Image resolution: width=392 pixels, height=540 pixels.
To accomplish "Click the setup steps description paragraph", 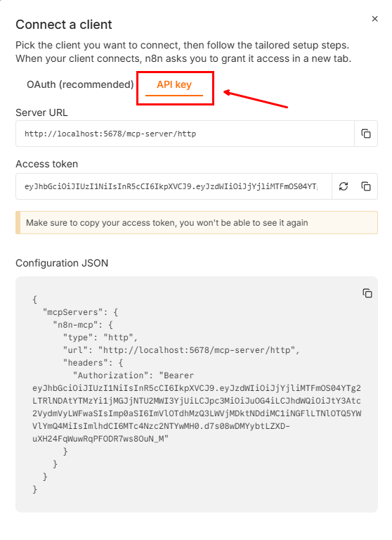I will (183, 51).
